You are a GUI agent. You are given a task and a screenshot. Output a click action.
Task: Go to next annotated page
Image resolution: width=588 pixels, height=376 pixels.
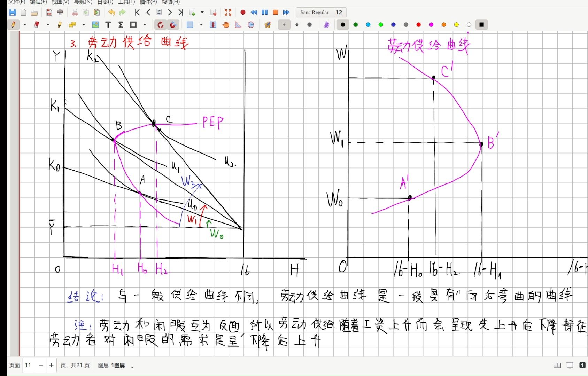coord(159,13)
